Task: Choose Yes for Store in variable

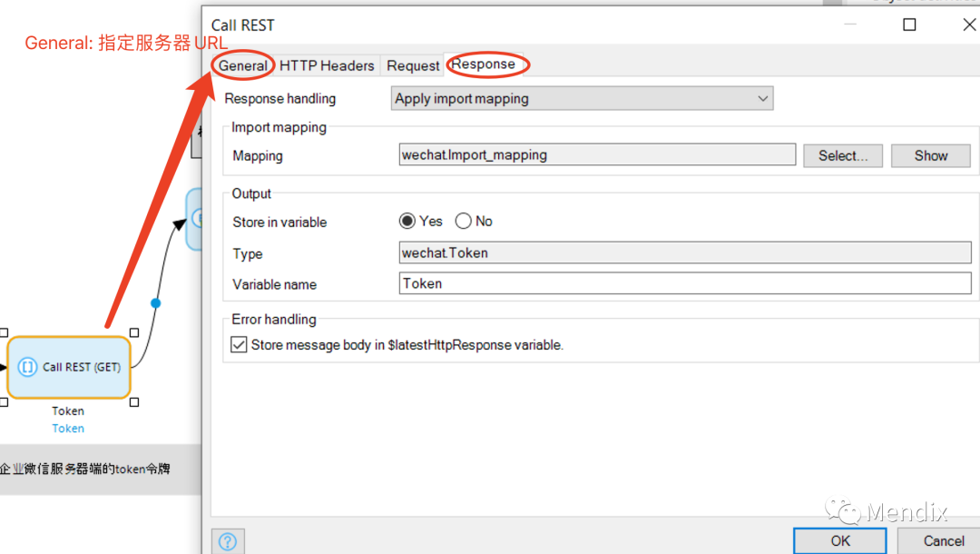Action: [407, 222]
